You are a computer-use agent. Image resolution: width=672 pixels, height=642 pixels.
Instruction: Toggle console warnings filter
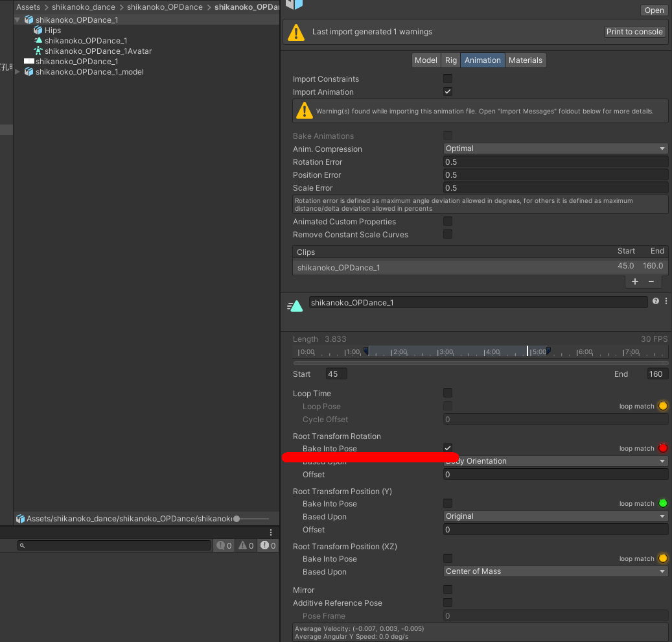point(246,545)
